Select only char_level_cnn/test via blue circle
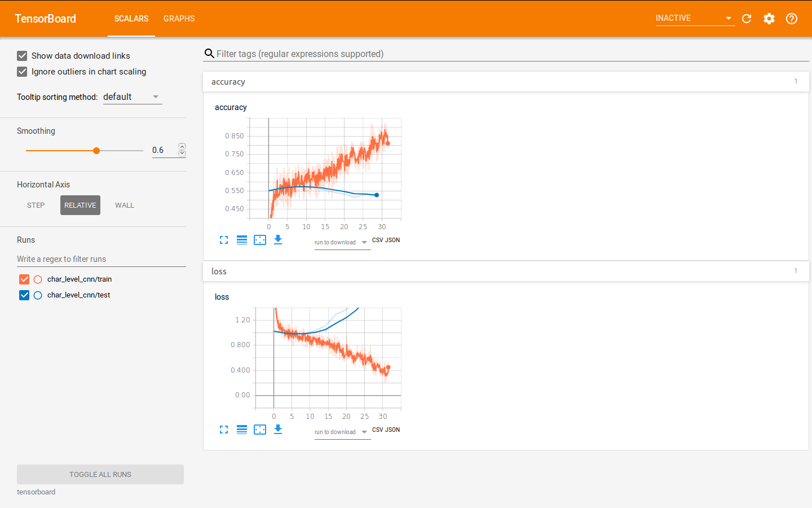The width and height of the screenshot is (812, 508). (x=38, y=295)
